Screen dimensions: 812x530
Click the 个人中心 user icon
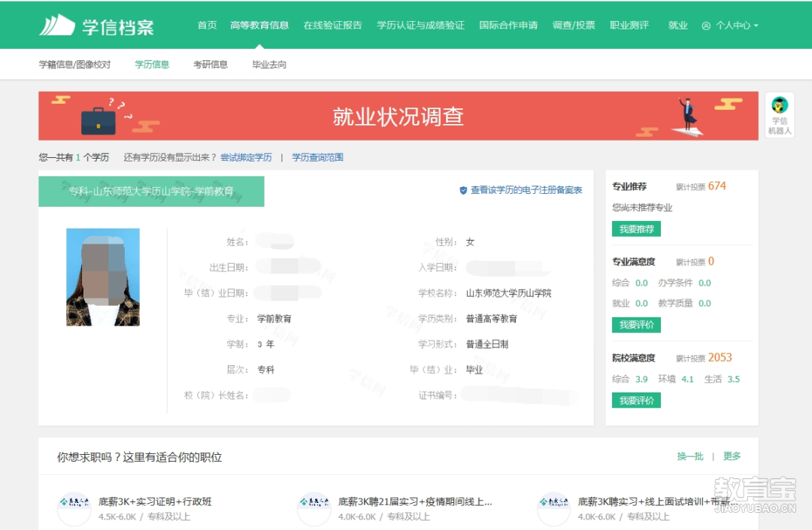click(x=706, y=26)
